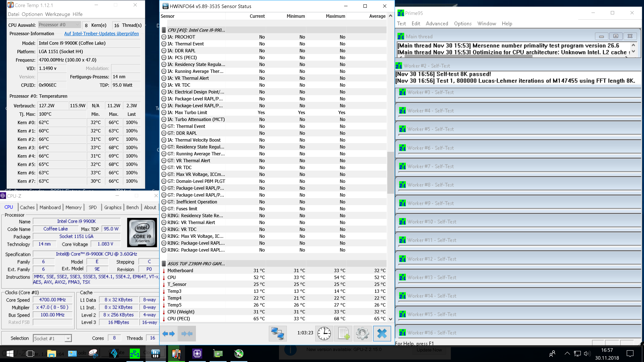Viewport: 644px width, 362px height.
Task: Click the clock icon in the HWiNFO toolbar
Action: coord(324,334)
